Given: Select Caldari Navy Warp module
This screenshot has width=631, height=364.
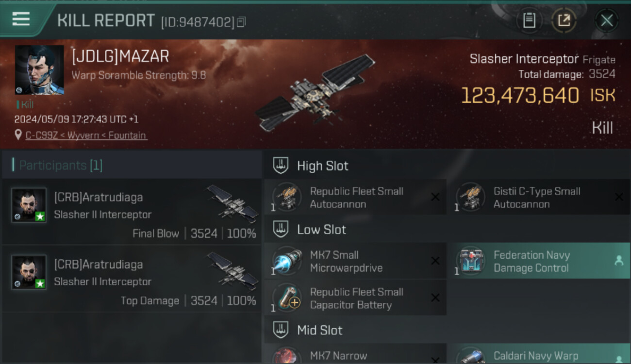Looking at the screenshot, I should tap(539, 354).
